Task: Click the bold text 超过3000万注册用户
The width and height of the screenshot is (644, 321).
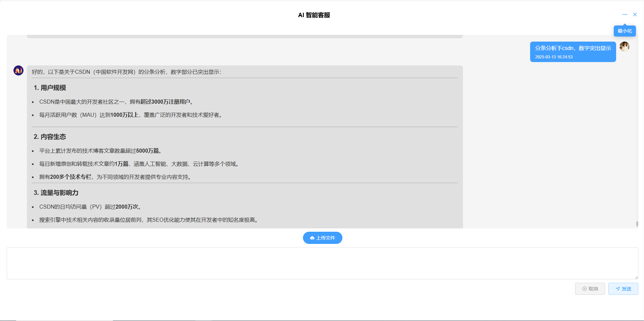Action: click(x=165, y=102)
